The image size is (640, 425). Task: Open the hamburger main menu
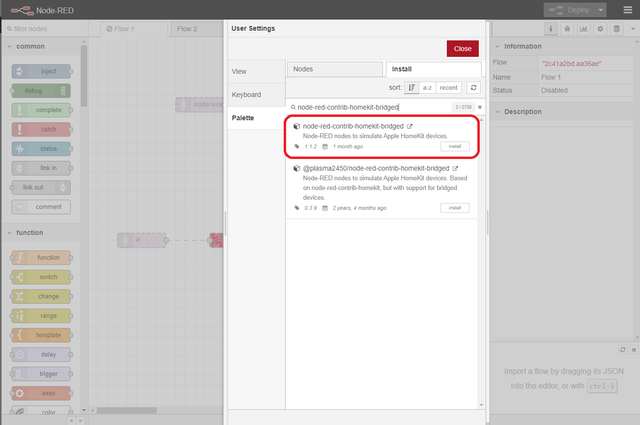625,9
